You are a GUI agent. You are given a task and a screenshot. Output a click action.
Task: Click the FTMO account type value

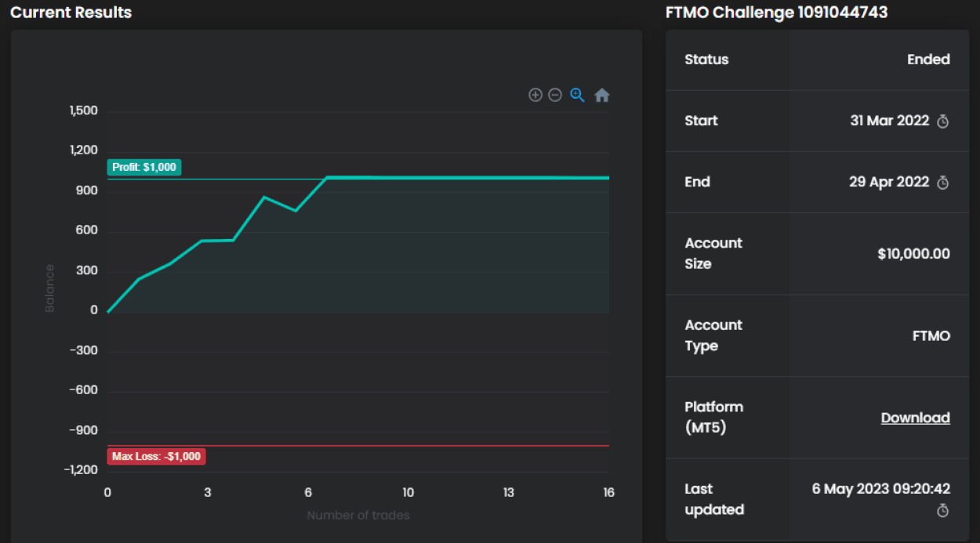pos(931,336)
